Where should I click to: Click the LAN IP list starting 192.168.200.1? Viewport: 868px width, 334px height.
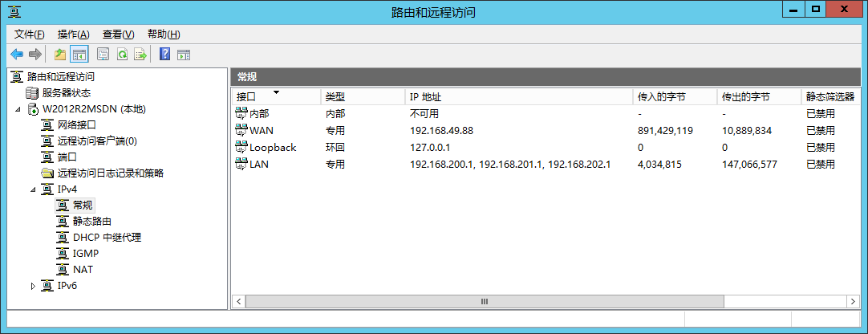[x=510, y=164]
